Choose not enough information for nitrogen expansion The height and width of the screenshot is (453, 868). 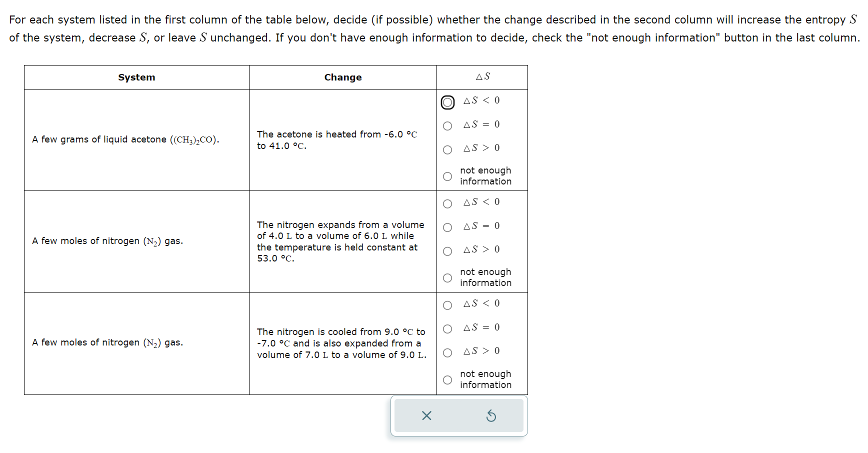click(x=447, y=277)
